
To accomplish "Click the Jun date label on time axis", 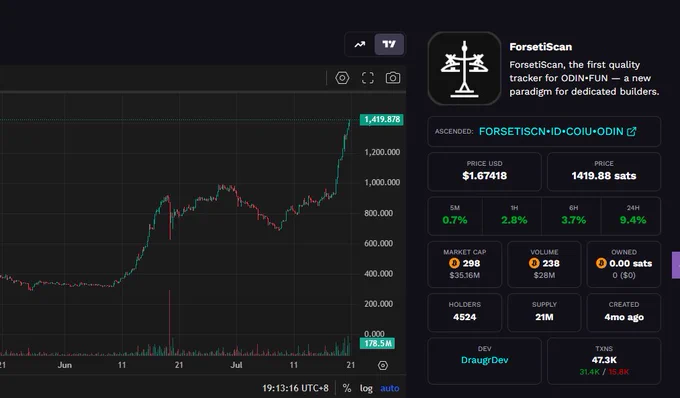I will (65, 365).
